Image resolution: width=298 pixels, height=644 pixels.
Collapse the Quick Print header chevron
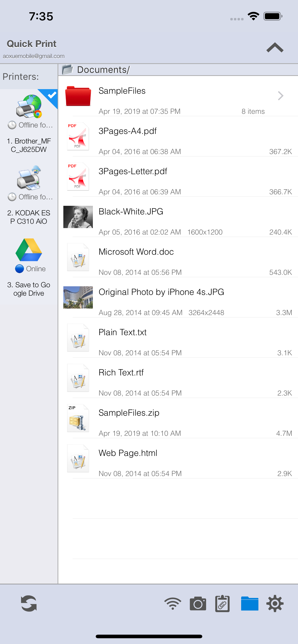point(275,47)
